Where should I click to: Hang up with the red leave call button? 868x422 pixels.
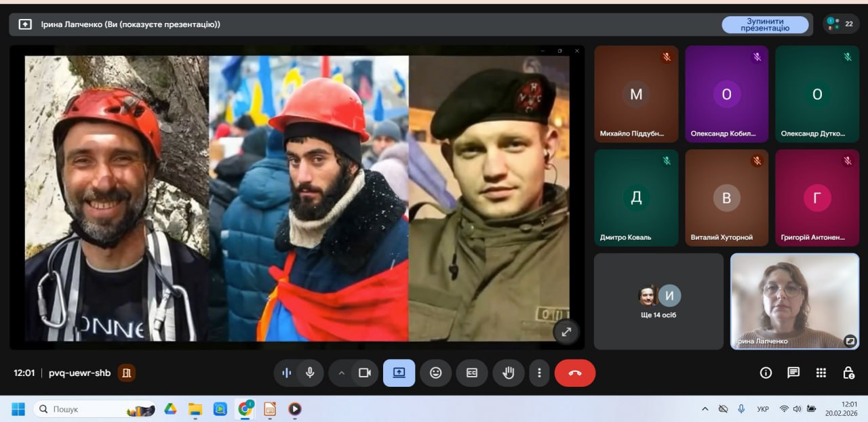575,373
